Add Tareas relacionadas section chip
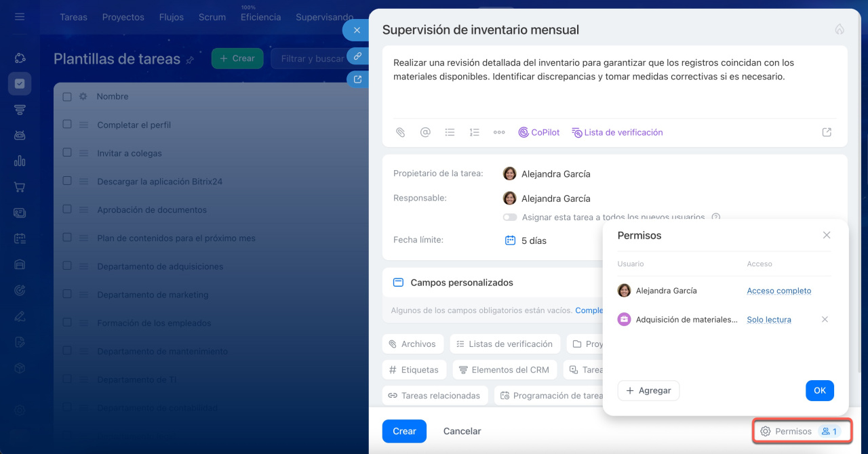Screen dimensions: 868x454 (435, 396)
